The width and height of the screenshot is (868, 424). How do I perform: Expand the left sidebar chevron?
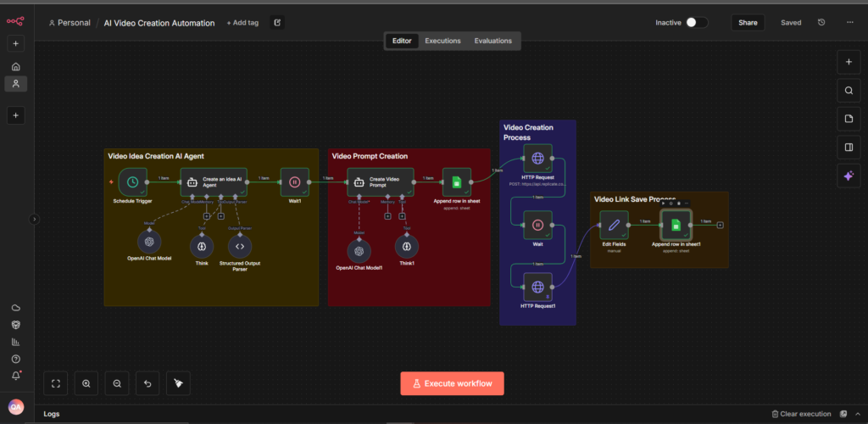34,219
